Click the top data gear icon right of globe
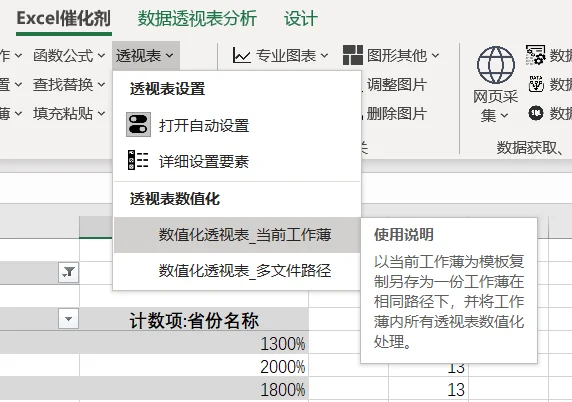The image size is (572, 402). pos(536,55)
